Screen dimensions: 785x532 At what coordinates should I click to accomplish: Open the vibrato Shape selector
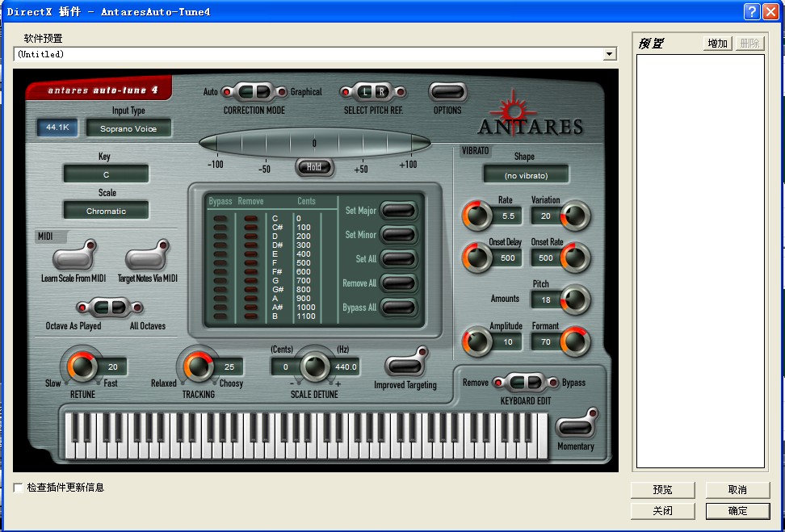click(527, 176)
